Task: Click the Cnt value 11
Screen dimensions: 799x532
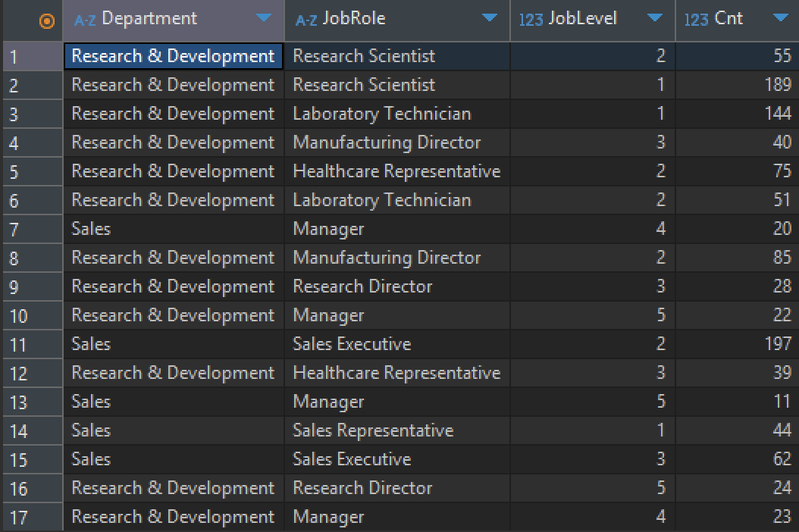Action: click(x=782, y=402)
